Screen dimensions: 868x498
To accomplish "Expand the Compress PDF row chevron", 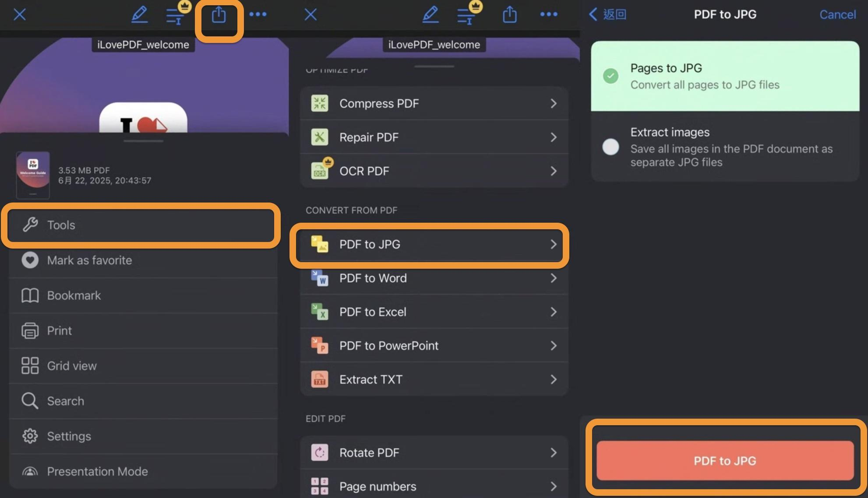I will tap(554, 103).
